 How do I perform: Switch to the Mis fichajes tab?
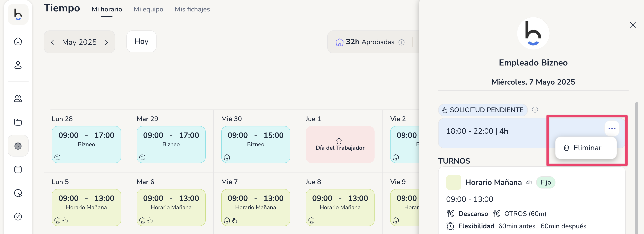pyautogui.click(x=192, y=9)
